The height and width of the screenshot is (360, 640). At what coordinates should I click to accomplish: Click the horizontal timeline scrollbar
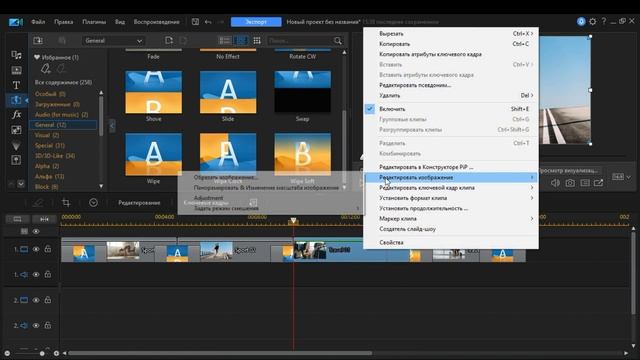pos(220,353)
